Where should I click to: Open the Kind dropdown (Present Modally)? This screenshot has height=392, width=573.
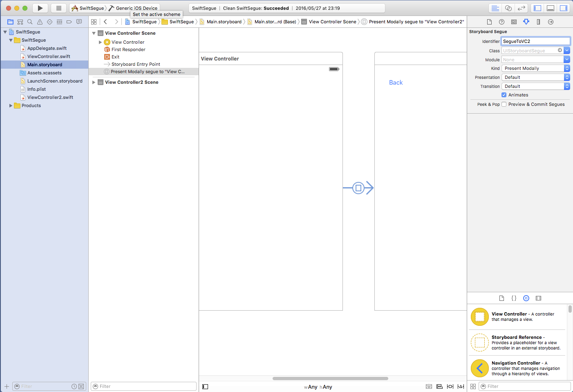coord(535,68)
